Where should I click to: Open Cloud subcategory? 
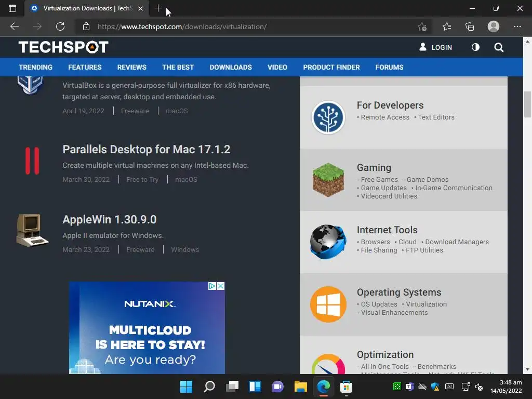(x=407, y=242)
